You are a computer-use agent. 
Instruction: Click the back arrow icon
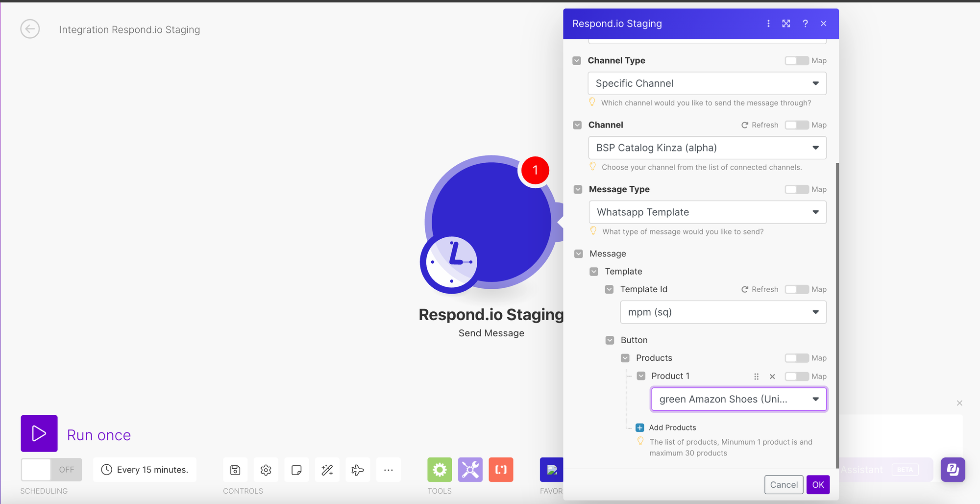point(30,29)
